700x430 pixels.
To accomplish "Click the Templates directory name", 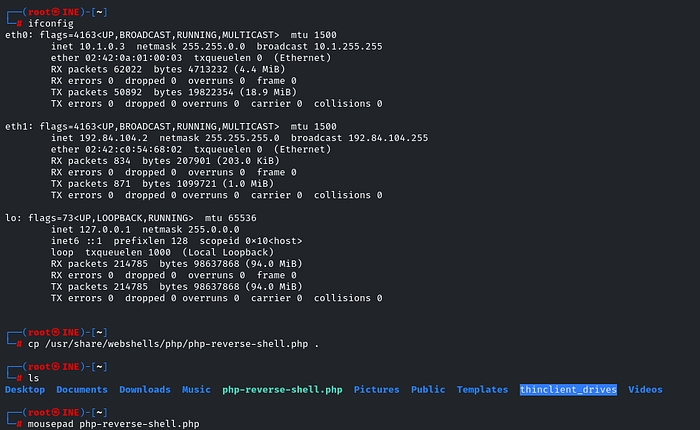I will tap(482, 389).
